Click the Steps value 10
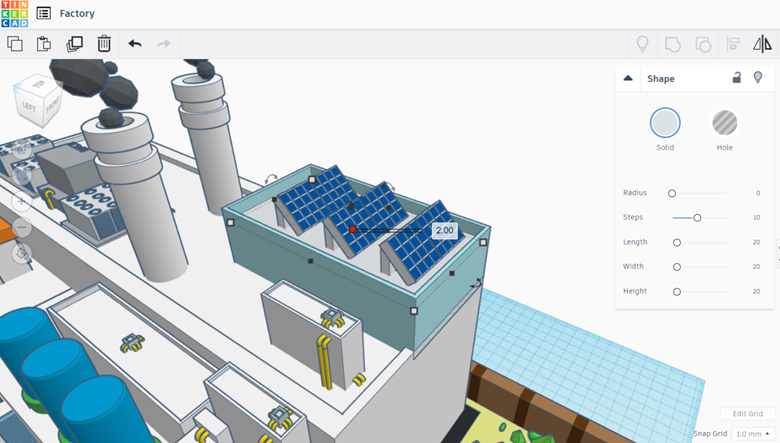Viewport: 780px width, 443px height. coord(757,217)
